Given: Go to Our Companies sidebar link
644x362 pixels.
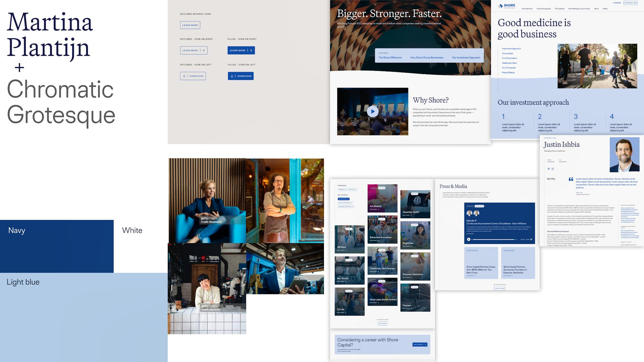Looking at the screenshot, I should (x=509, y=68).
